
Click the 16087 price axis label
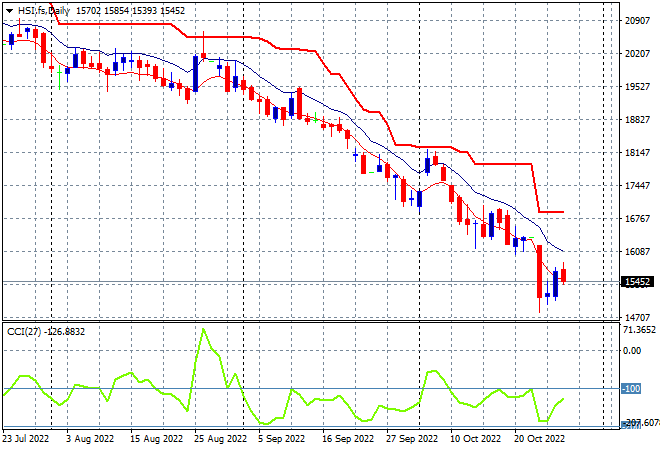[637, 251]
